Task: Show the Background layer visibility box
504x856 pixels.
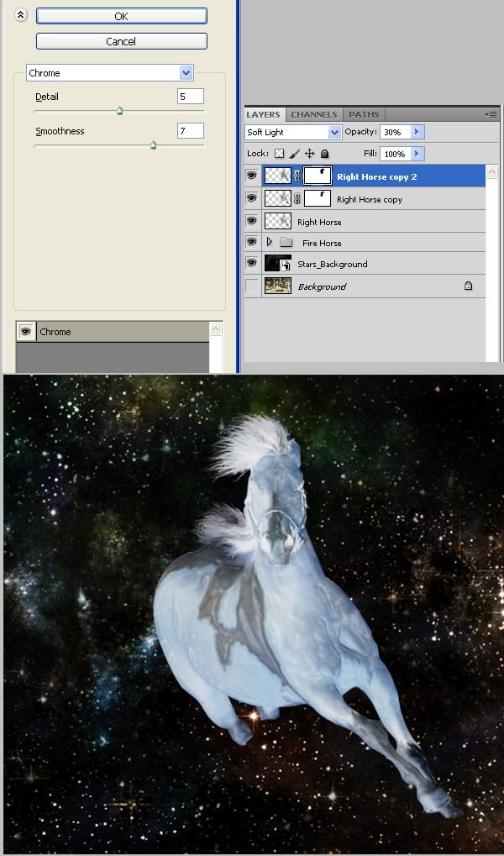Action: coord(251,286)
